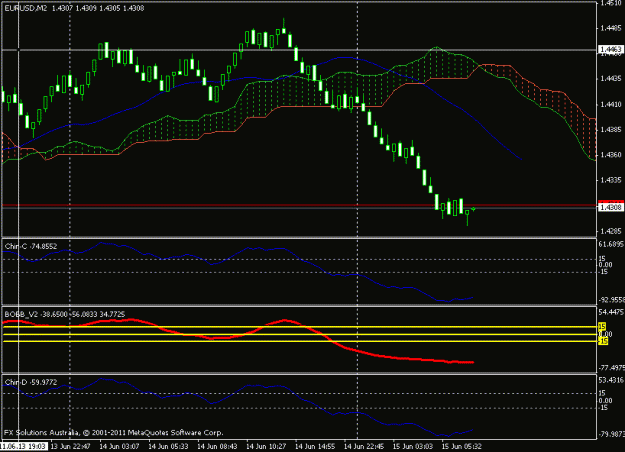Click the 14 Jun 03:07 time label
Viewport: 625px width, 452px height.
pyautogui.click(x=120, y=446)
